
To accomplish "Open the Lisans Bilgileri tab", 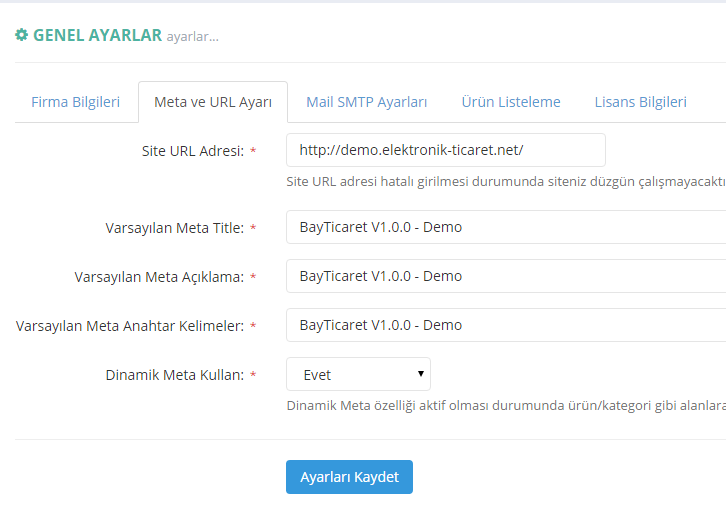I will coord(640,102).
